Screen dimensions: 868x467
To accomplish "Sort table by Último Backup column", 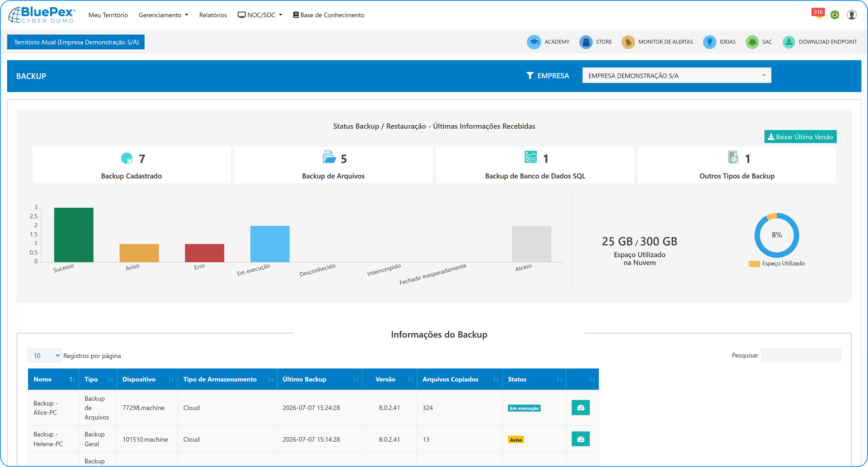I will pos(320,379).
